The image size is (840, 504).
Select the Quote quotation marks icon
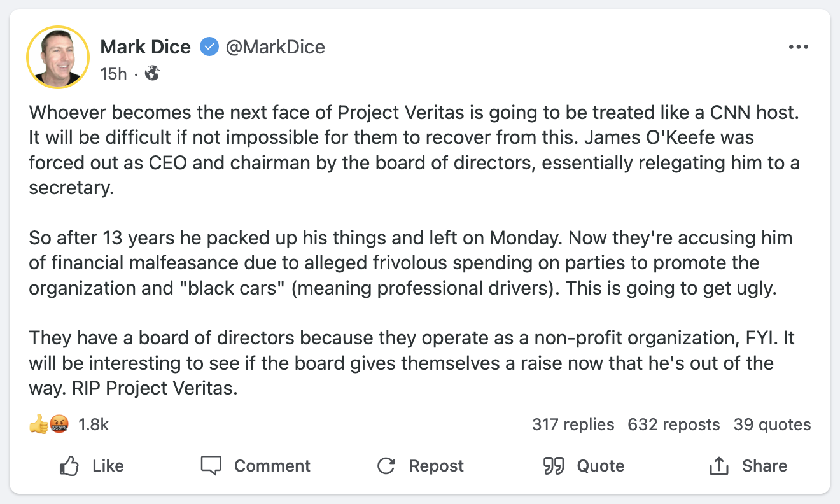554,466
